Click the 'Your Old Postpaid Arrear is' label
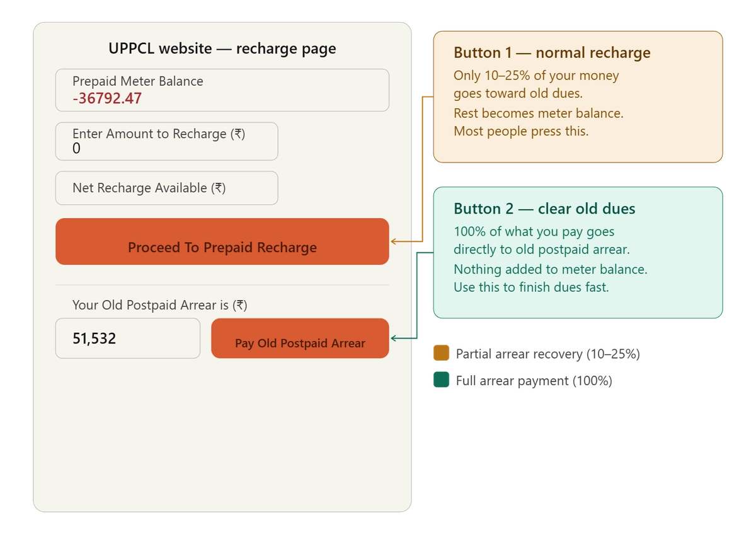Screen dimensions: 756x556 pos(159,305)
